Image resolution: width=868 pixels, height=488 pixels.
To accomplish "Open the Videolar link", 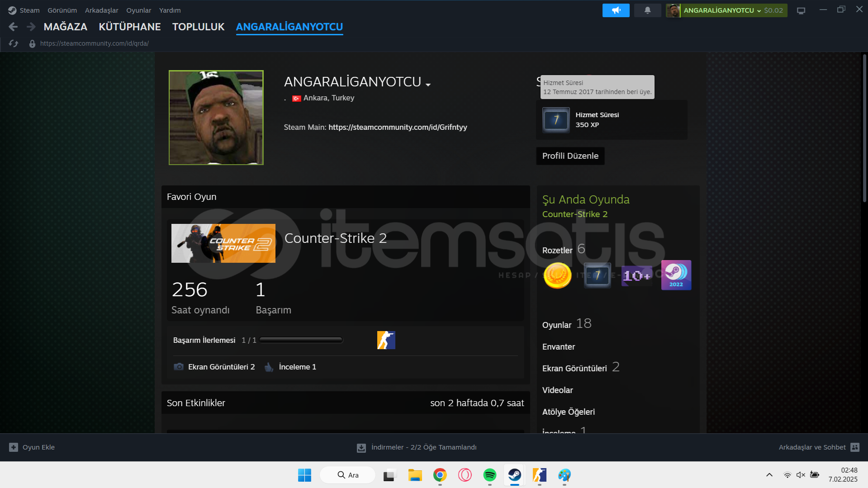I will [557, 390].
